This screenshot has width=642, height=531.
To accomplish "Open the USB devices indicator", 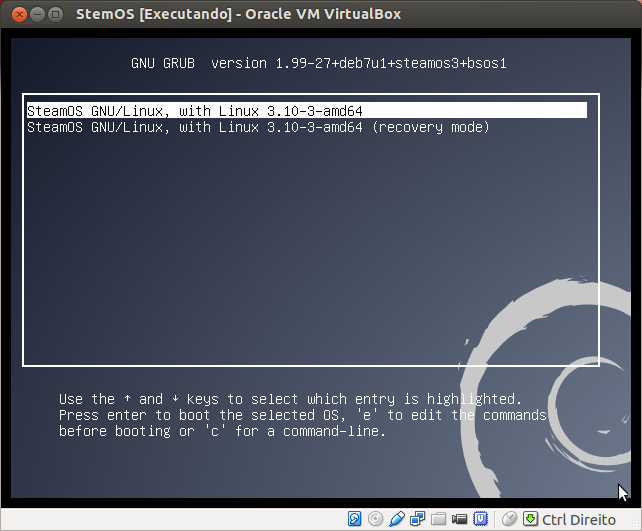I will click(397, 519).
